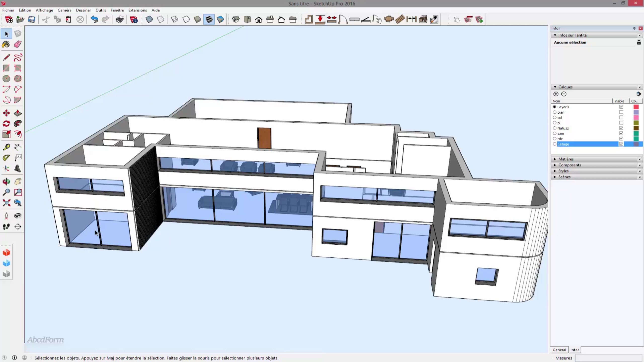Set rdc as the active layer

[x=554, y=139]
